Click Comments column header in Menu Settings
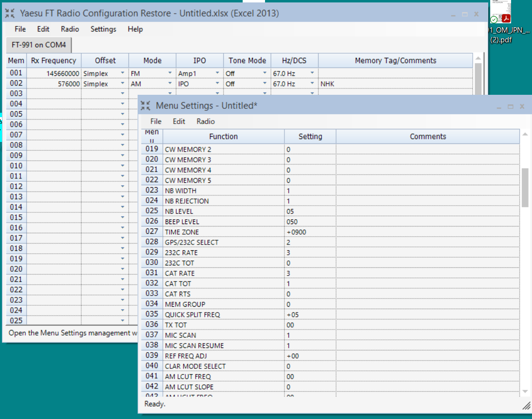Screen dimensions: 532x419 [x=428, y=137]
